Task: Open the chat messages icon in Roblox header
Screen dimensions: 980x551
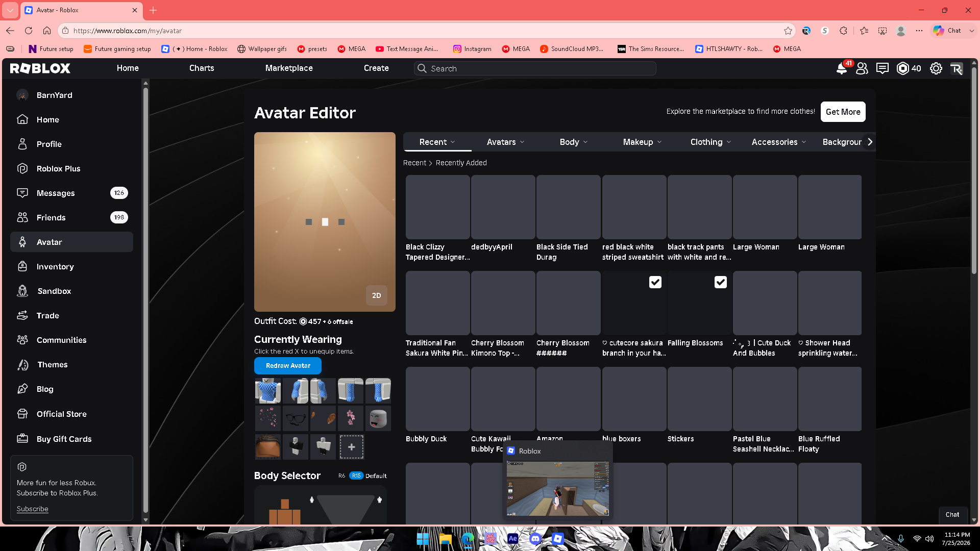Action: coord(883,68)
